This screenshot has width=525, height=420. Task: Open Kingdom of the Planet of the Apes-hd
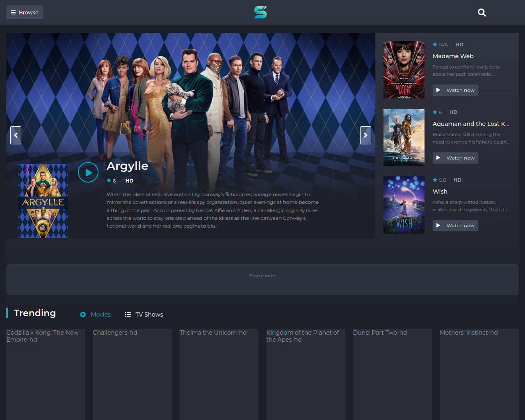tap(306, 374)
